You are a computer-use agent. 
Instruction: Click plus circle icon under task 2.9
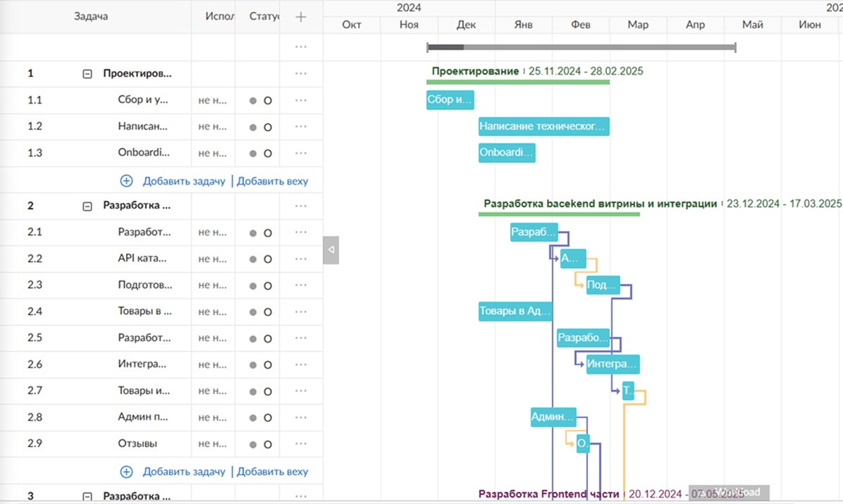coord(126,472)
